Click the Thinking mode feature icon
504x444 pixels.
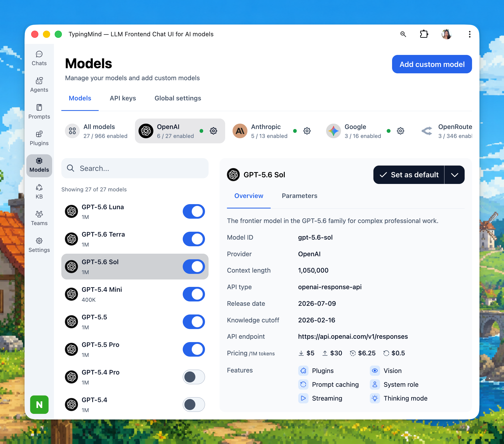click(x=375, y=398)
